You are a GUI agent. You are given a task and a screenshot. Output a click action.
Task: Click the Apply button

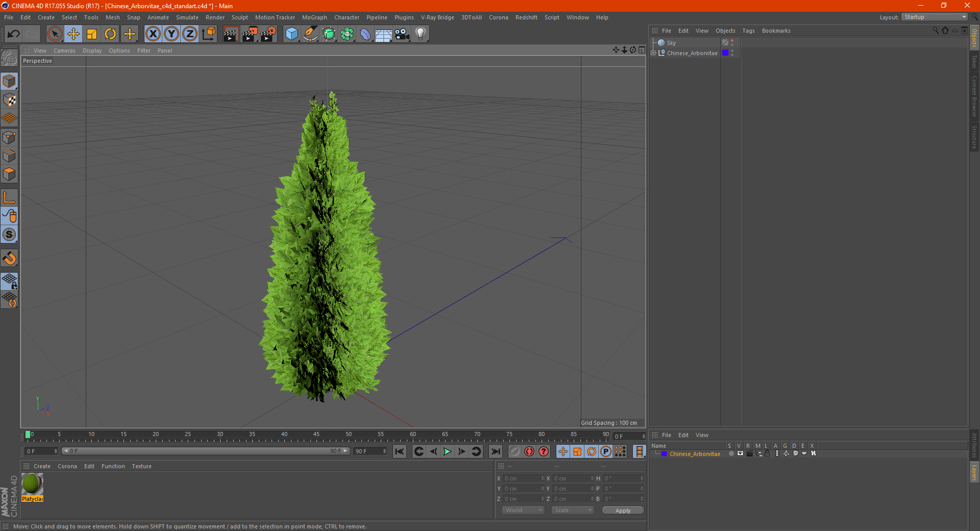[623, 510]
